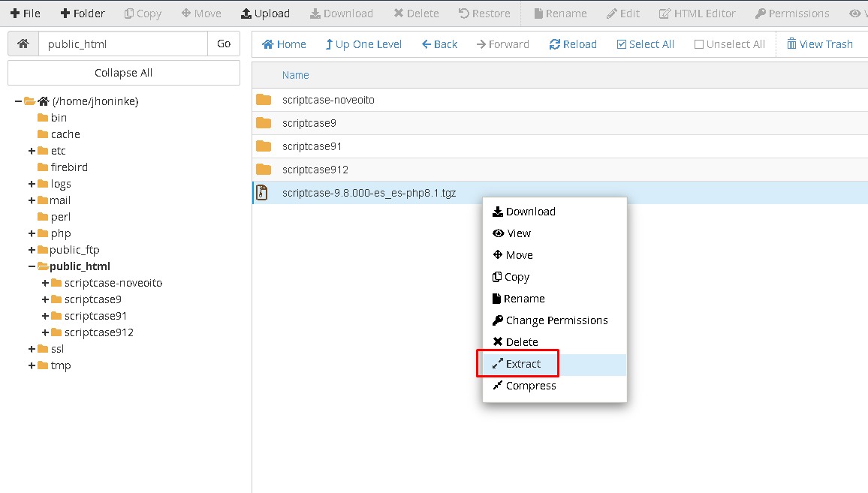Select the scriptcase9 folder icon in list
Image resolution: width=868 pixels, height=493 pixels.
tap(264, 123)
